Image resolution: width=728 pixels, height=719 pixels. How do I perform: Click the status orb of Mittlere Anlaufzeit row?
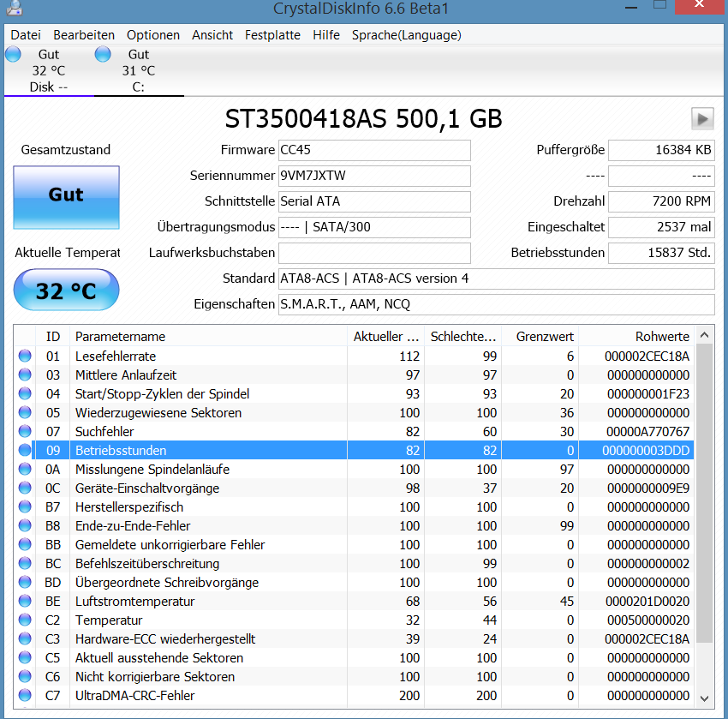pyautogui.click(x=25, y=374)
